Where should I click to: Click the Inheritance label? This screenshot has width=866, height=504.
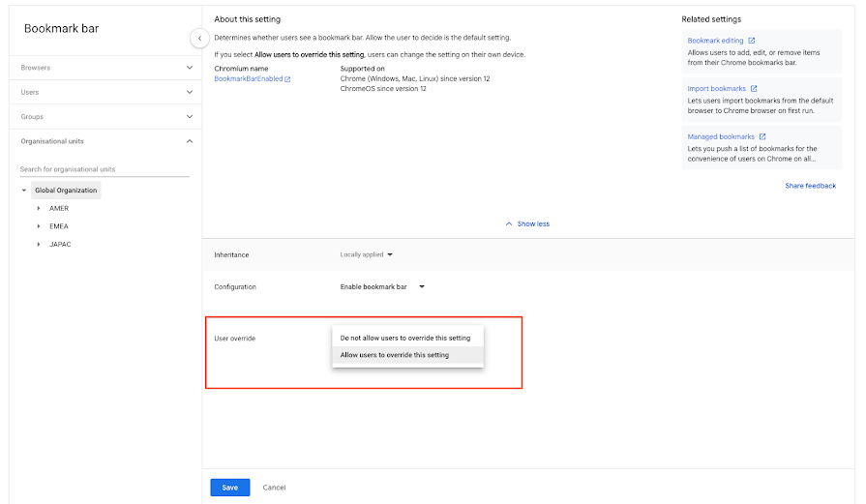point(231,254)
